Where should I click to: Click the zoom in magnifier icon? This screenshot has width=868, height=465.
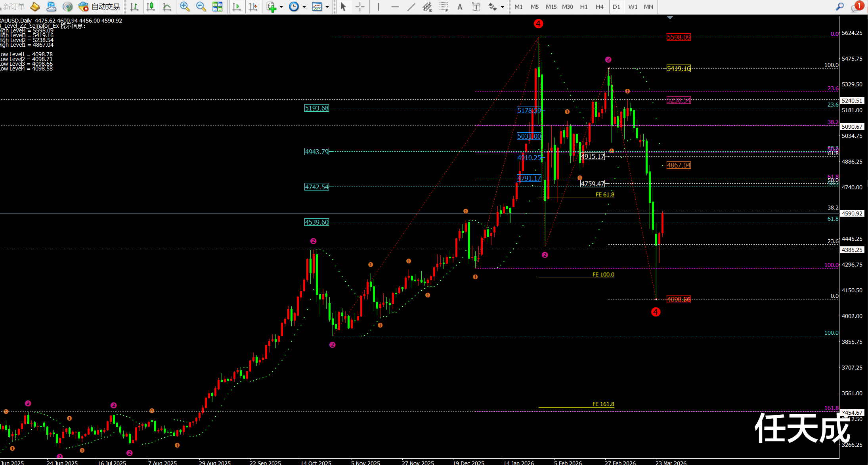184,7
